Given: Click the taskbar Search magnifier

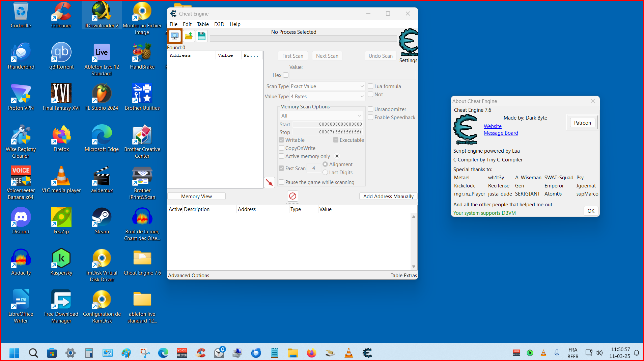Looking at the screenshot, I should click(33, 353).
